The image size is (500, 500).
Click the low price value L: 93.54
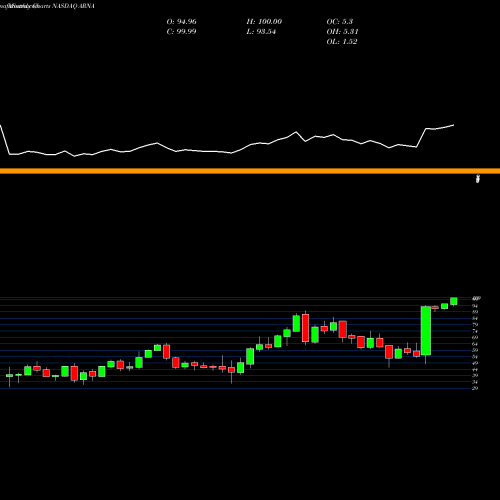(x=261, y=32)
